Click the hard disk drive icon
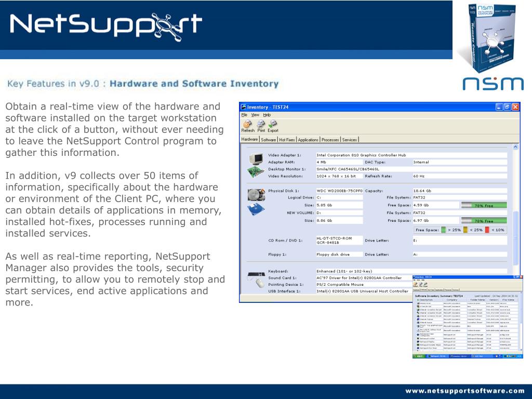Screen dimensions: 532x399 click(256, 195)
